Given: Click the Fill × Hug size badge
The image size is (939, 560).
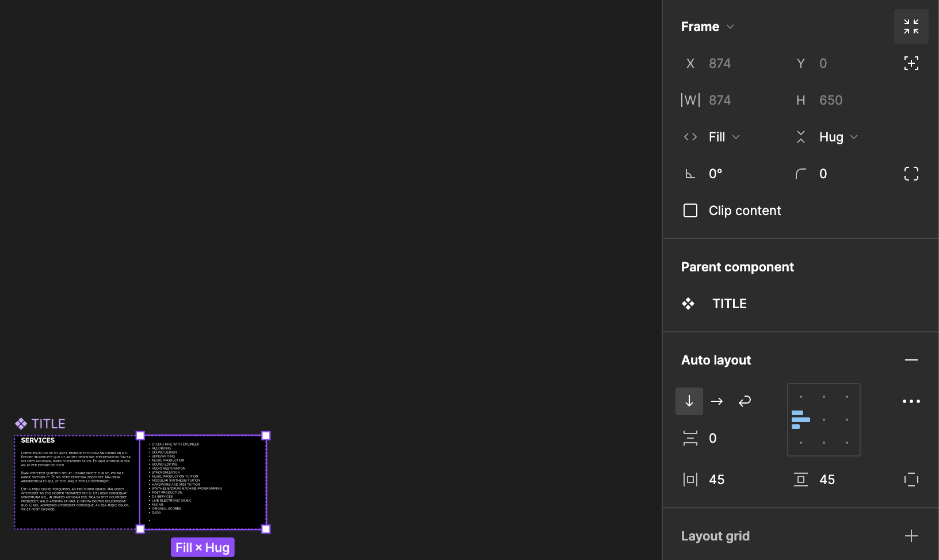Looking at the screenshot, I should (203, 547).
